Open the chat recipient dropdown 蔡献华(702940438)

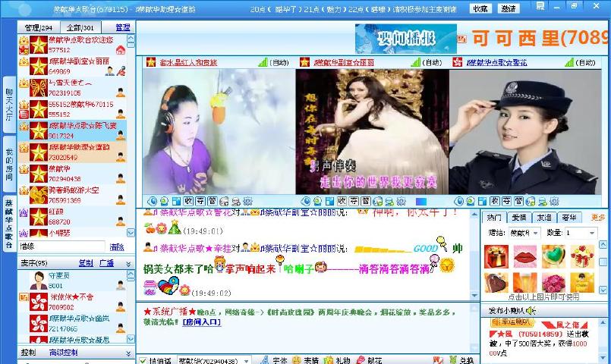click(244, 360)
